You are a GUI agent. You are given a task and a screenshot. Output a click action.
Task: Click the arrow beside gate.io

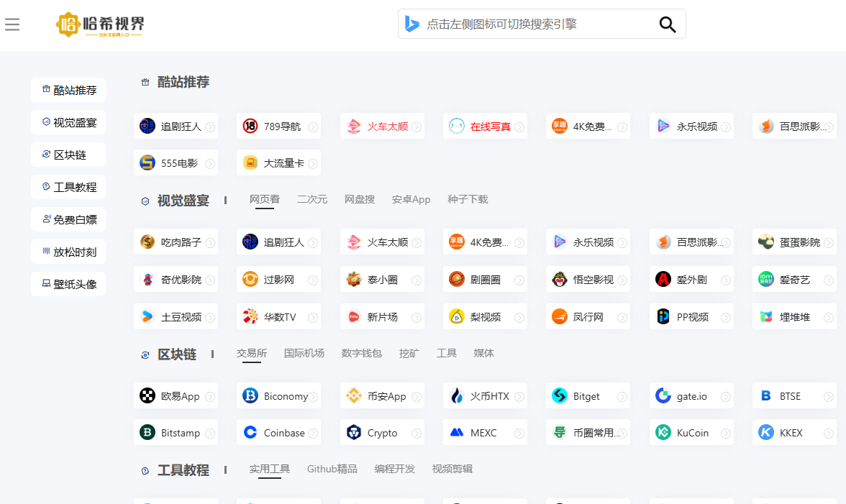click(x=726, y=397)
